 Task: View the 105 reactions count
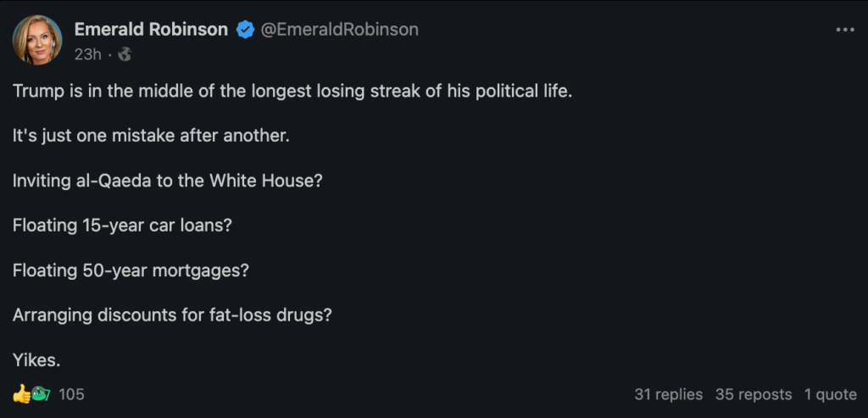point(71,394)
